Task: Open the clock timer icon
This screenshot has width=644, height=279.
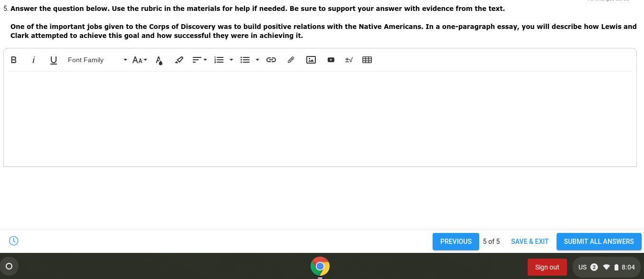Action: (14, 241)
